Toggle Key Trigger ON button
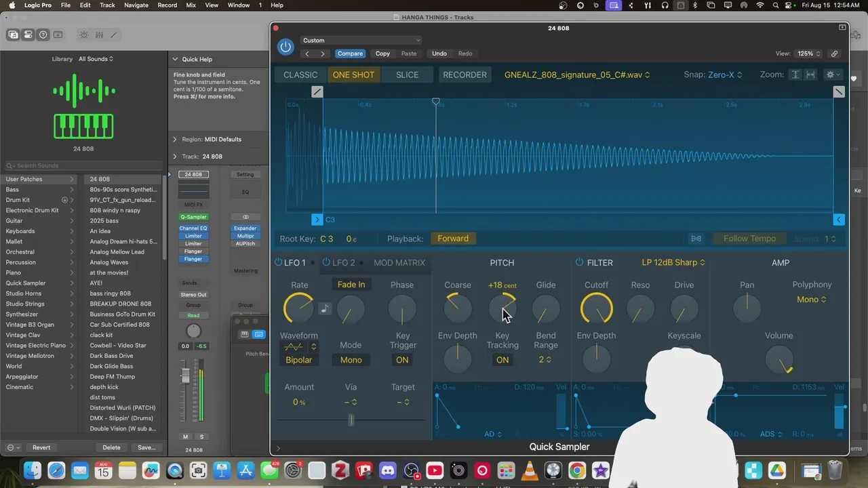This screenshot has width=868, height=488. tap(402, 360)
